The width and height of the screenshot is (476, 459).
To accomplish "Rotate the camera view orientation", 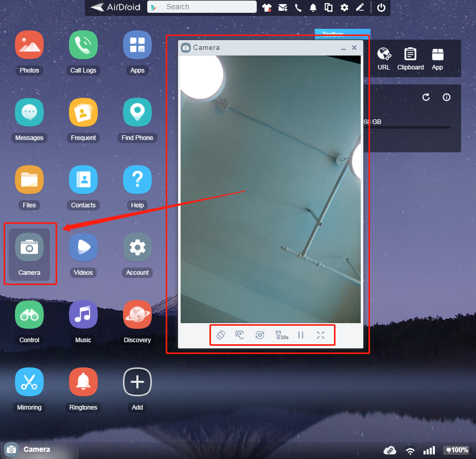I will click(220, 335).
